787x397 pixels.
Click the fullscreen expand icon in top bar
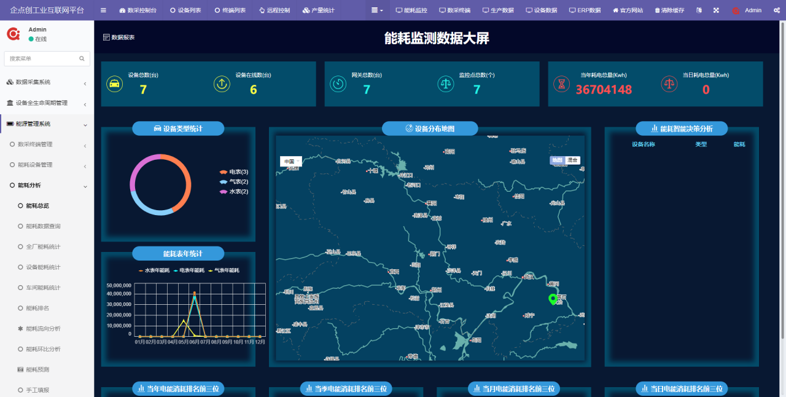coord(716,11)
